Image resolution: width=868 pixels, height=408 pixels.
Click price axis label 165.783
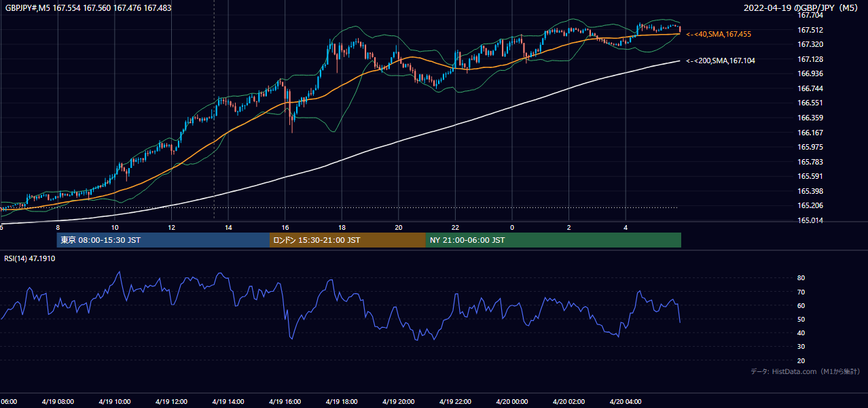click(x=810, y=162)
